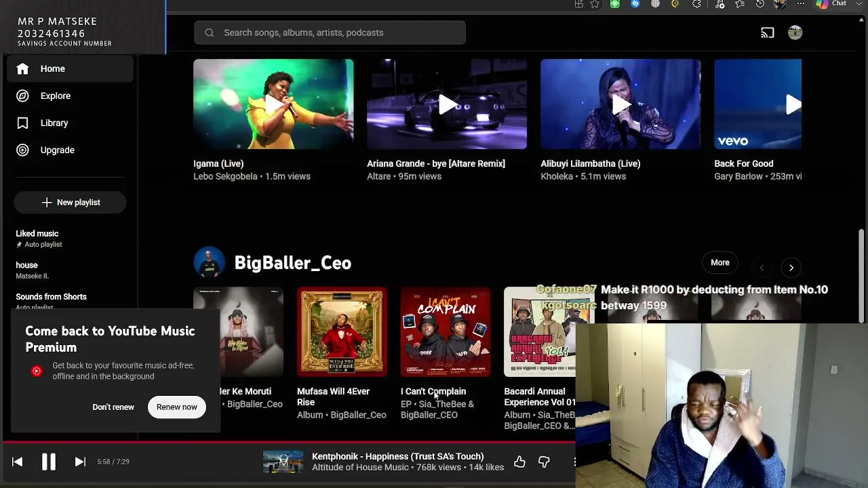This screenshot has height=488, width=868.
Task: Open the Kentphonik - Happiness song title
Action: point(398,456)
